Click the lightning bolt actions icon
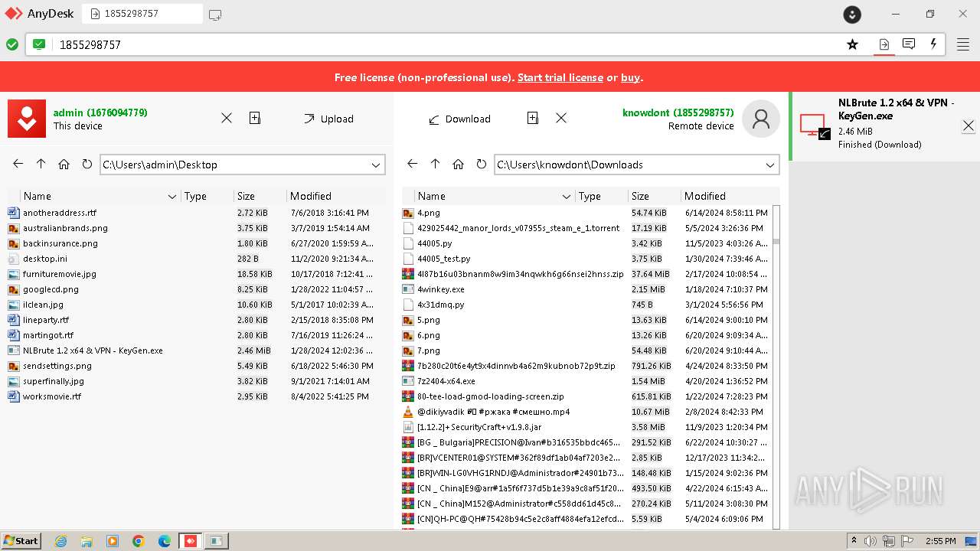 coord(933,44)
